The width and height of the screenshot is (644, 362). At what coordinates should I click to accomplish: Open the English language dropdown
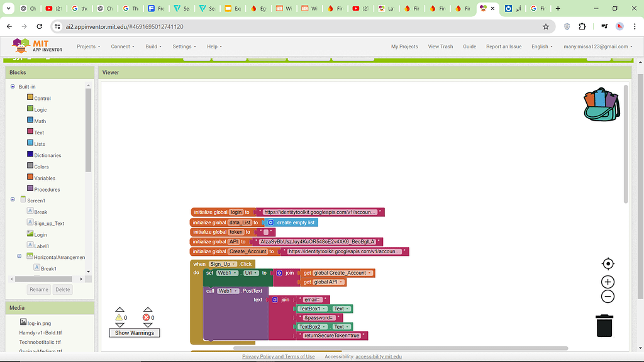(542, 46)
